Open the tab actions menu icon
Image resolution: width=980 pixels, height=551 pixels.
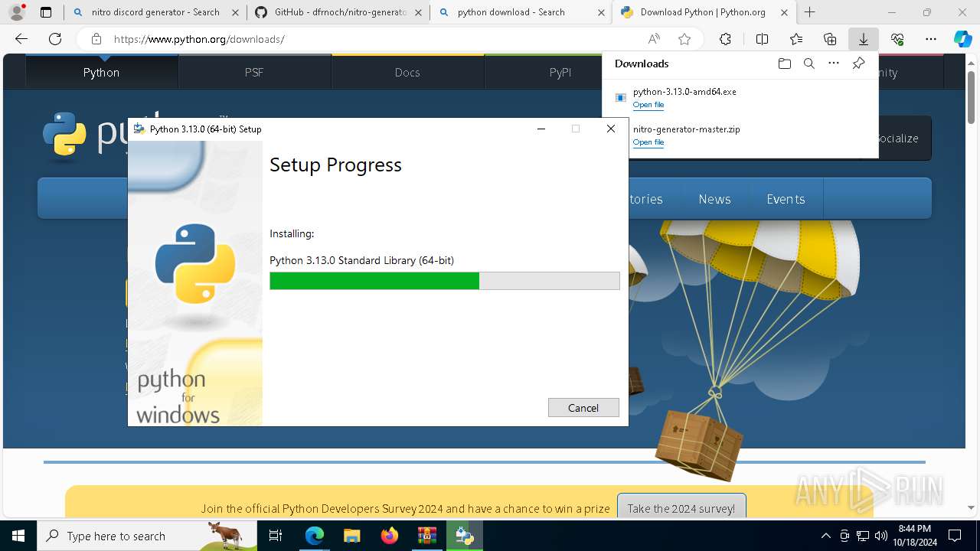[46, 12]
